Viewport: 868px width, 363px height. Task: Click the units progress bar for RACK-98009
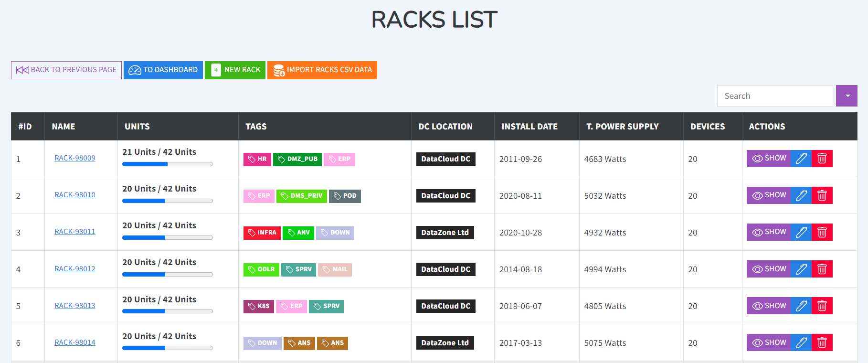pyautogui.click(x=168, y=164)
